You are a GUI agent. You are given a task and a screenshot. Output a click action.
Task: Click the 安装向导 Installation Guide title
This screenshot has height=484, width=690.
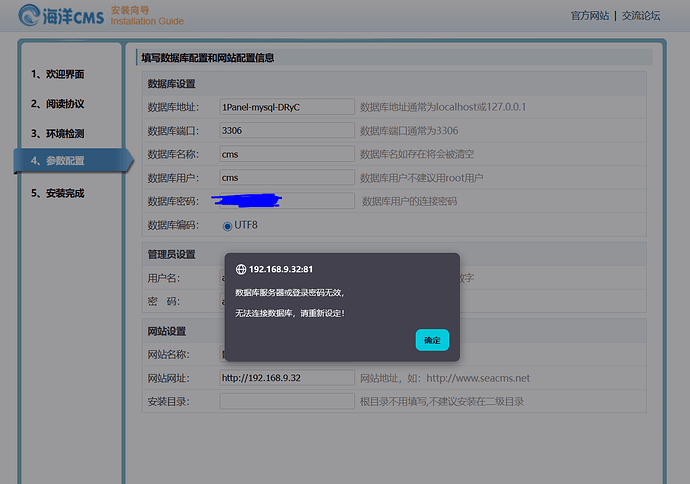point(147,15)
